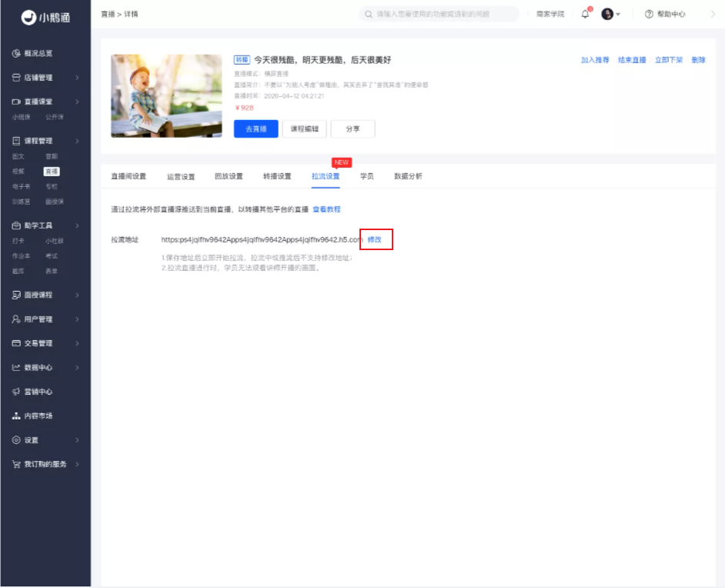Click the 数据中心 line chart icon
The width and height of the screenshot is (725, 588).
tap(16, 368)
